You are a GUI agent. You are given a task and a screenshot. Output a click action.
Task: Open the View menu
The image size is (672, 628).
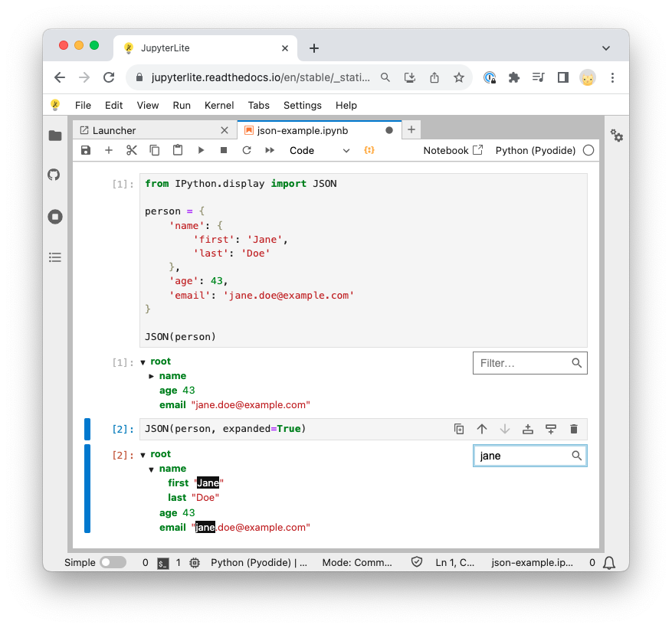(x=148, y=106)
